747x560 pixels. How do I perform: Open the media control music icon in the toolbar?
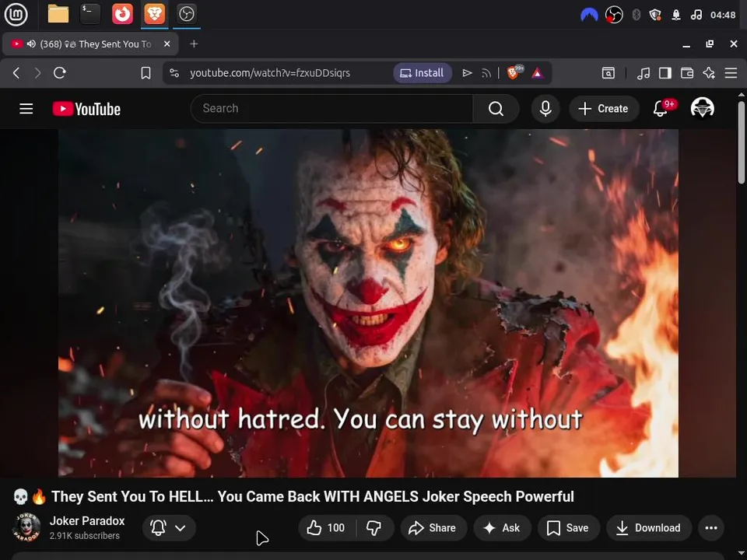point(644,73)
